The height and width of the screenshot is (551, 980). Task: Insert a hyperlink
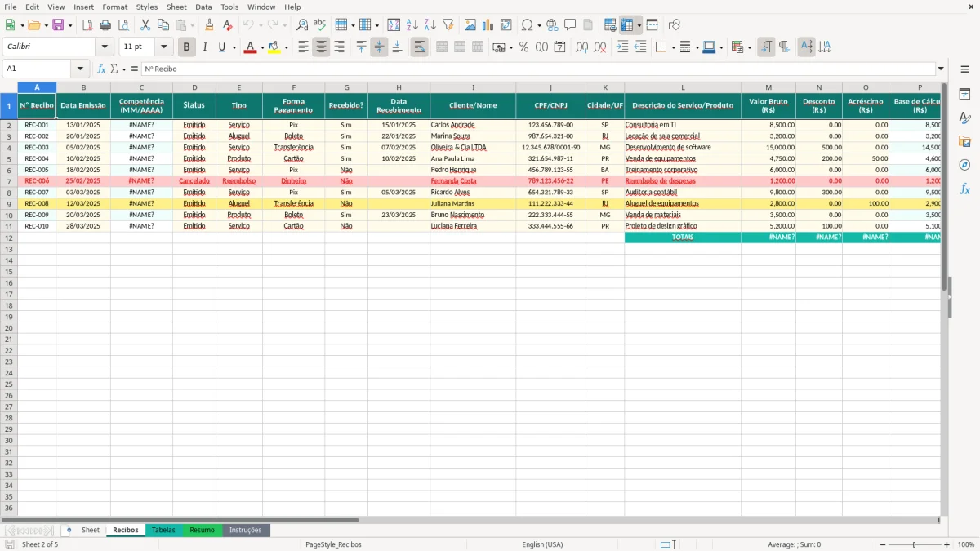click(552, 25)
